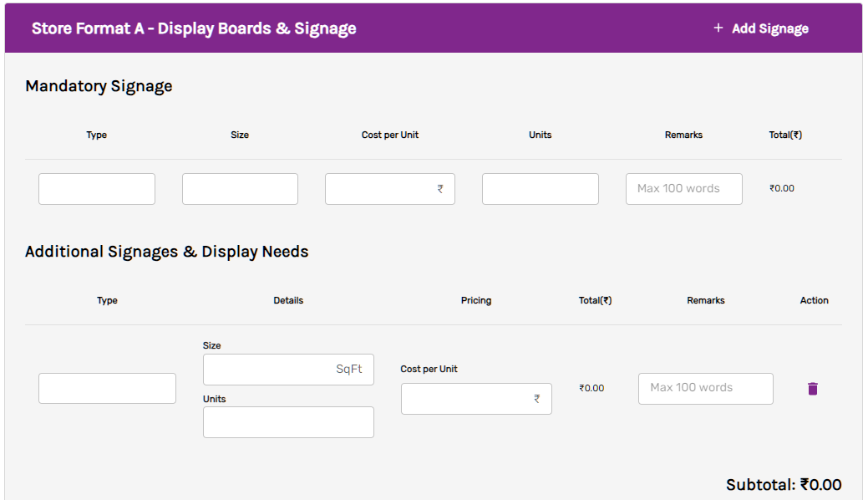This screenshot has height=500, width=868.
Task: Click the Mandatory Signage row total ₹0.00
Action: point(782,189)
